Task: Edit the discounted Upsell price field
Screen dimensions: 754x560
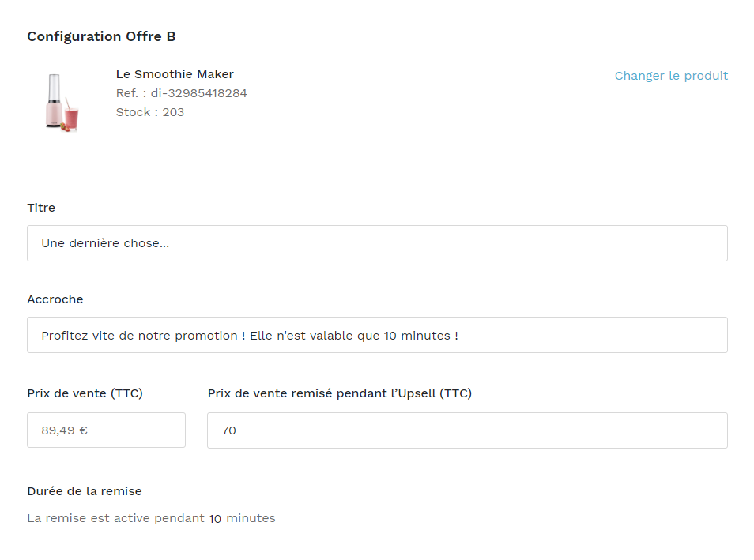Action: click(x=467, y=430)
